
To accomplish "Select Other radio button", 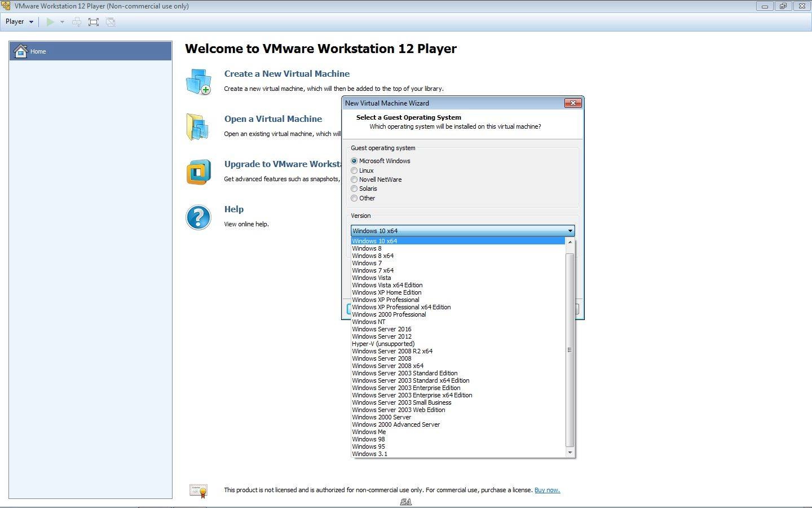I will tap(354, 198).
